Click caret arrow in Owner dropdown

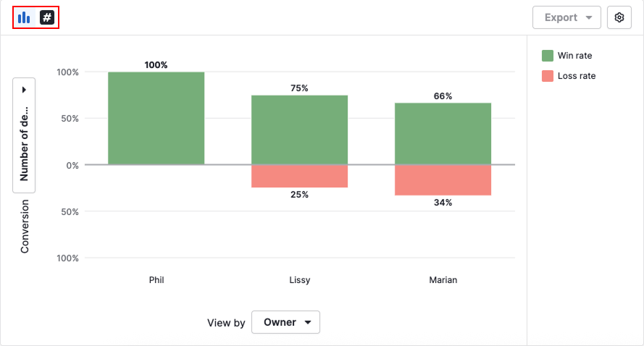click(x=308, y=323)
